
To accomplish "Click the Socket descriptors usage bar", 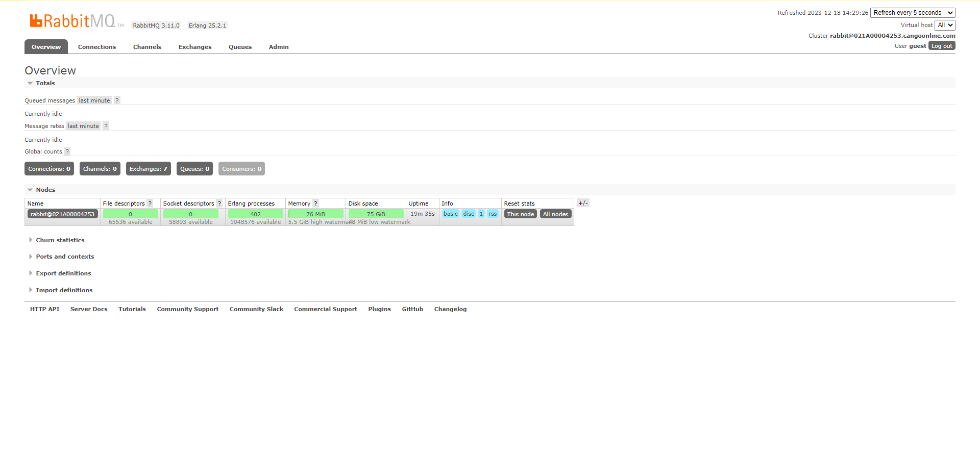I will point(191,214).
